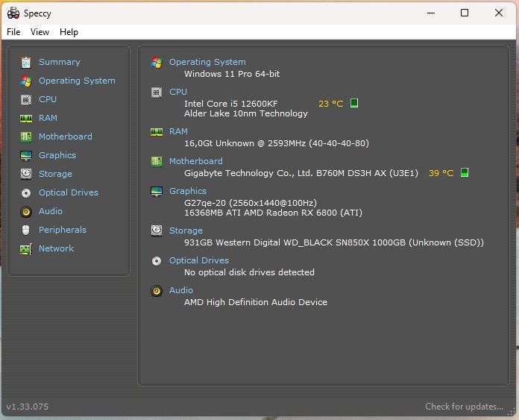
Task: Click Intel Core i5 12600KF text
Action: (x=231, y=104)
